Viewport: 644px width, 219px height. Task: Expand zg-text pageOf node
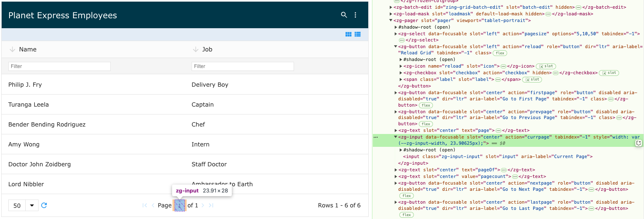tap(396, 170)
